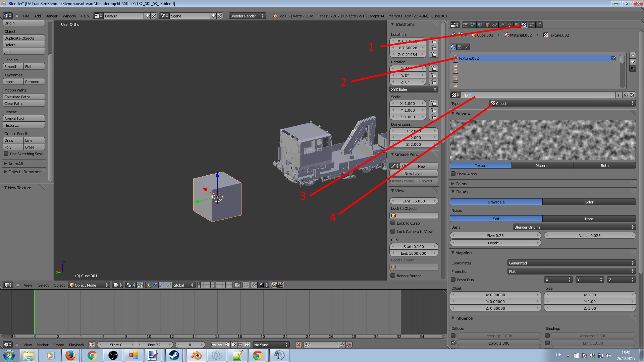
Task: Open the Object Mode selector dropdown
Action: click(x=89, y=285)
